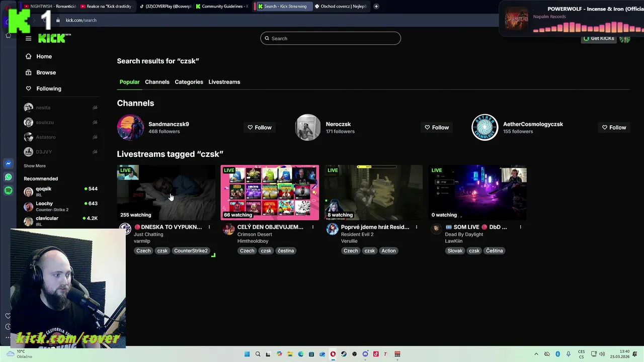Open the 66 watching Himtheoldboy stream thumbnail
The height and width of the screenshot is (362, 644).
tap(270, 193)
